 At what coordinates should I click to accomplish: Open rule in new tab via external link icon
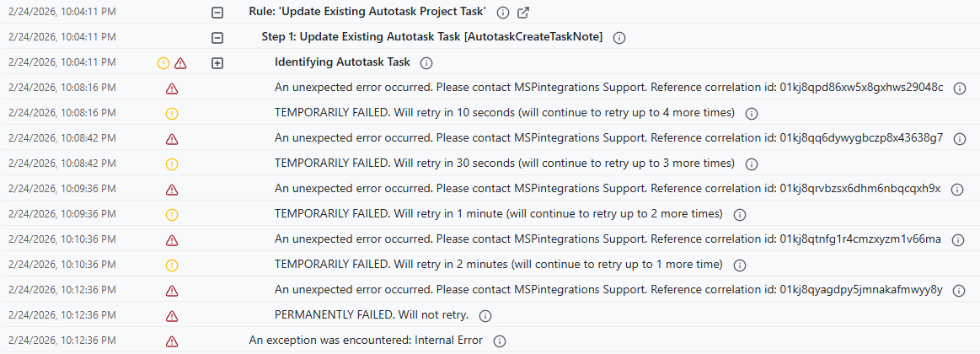(x=523, y=13)
